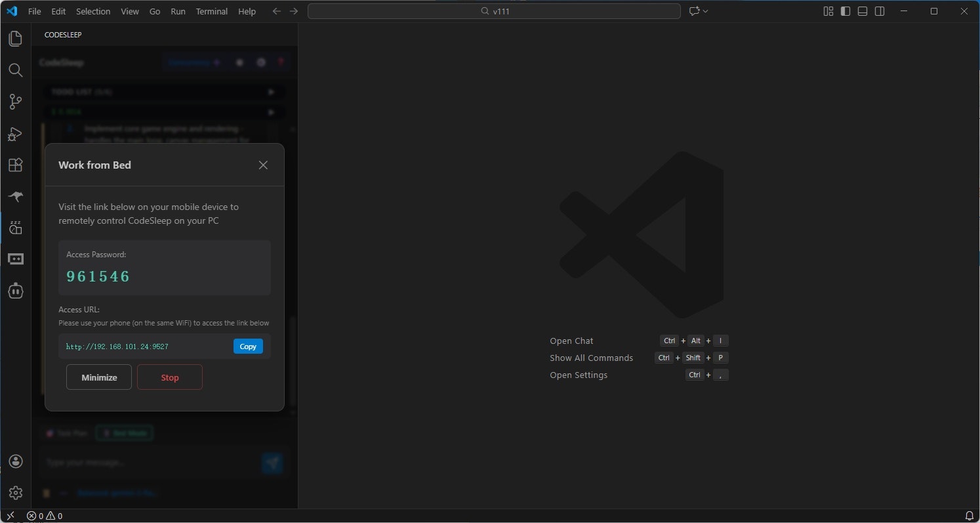The width and height of the screenshot is (980, 523).
Task: Open the CodeSleep zzz panel icon
Action: click(x=15, y=227)
